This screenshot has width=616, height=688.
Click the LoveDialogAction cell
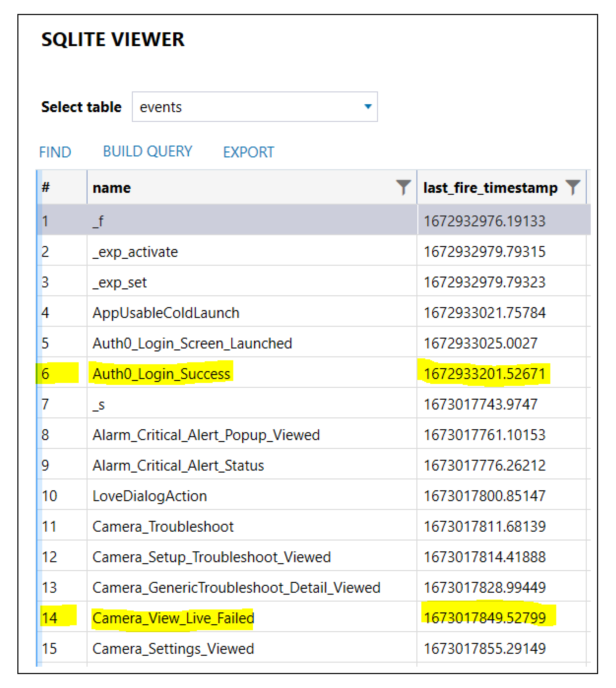coord(150,496)
